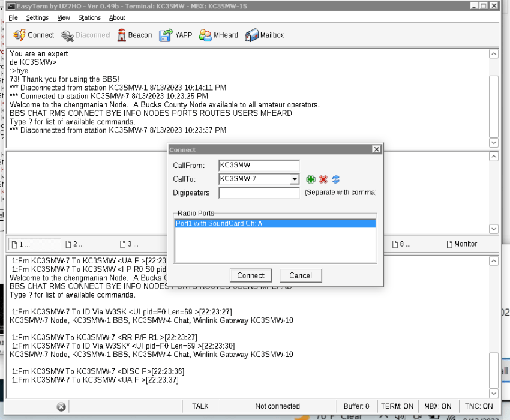Click inside the Digipeaters input field
This screenshot has width=510, height=420.
259,193
